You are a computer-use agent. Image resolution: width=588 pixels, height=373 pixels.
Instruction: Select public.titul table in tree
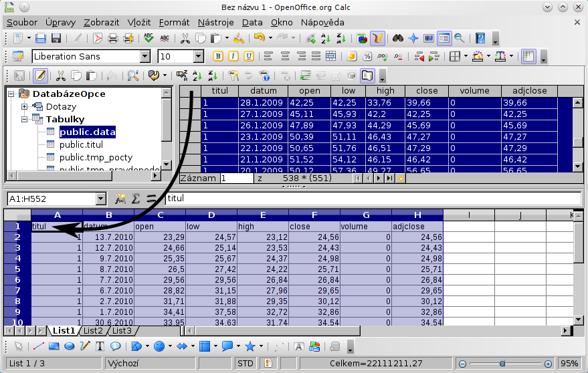tap(82, 144)
